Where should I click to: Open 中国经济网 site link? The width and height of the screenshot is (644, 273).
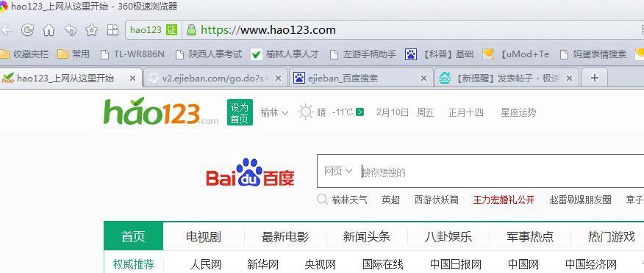[x=591, y=264]
